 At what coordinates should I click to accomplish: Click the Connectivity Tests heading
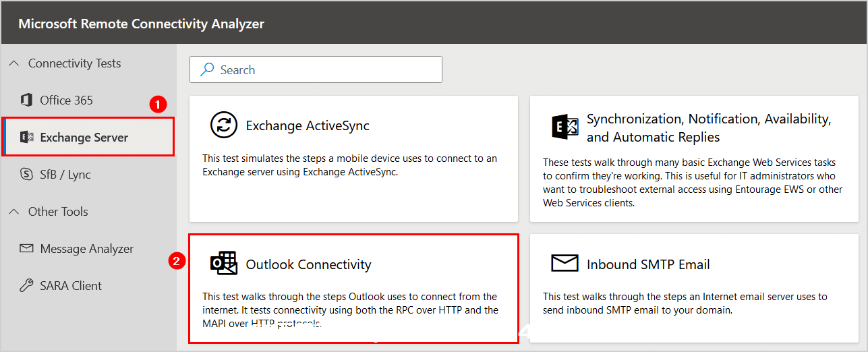tap(74, 63)
